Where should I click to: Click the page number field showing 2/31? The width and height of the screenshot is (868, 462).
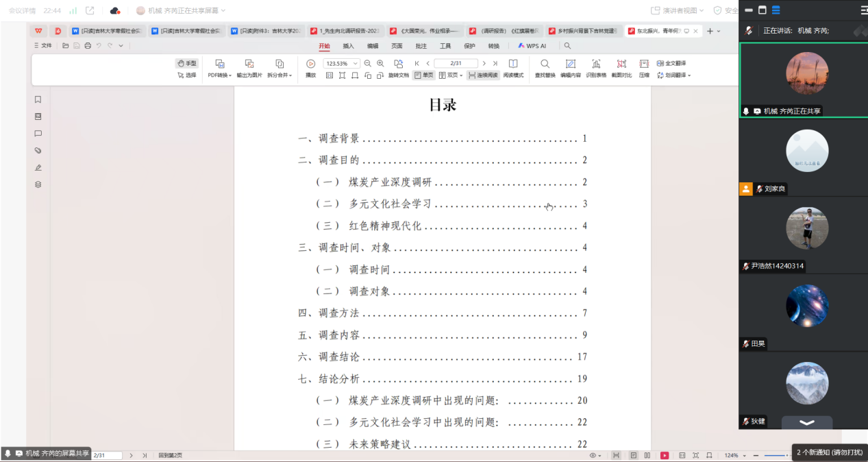point(455,63)
